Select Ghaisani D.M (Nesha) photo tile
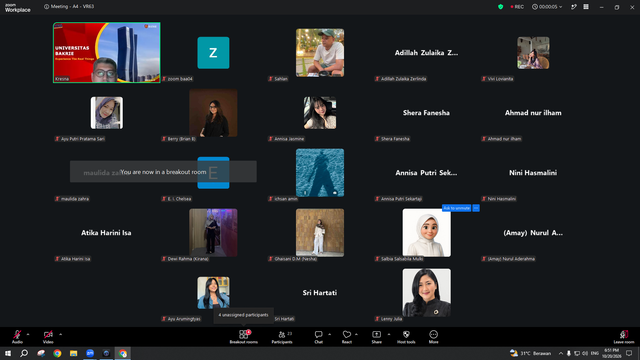 (x=320, y=233)
